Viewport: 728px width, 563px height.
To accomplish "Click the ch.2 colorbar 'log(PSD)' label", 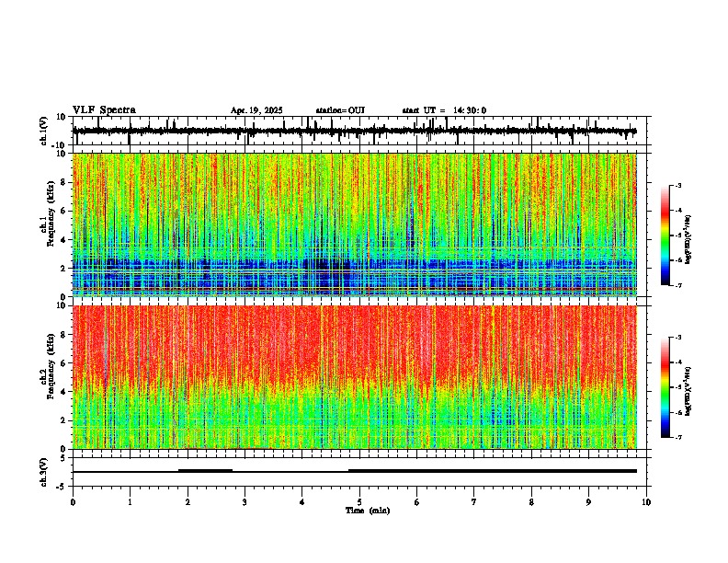I will click(x=688, y=392).
